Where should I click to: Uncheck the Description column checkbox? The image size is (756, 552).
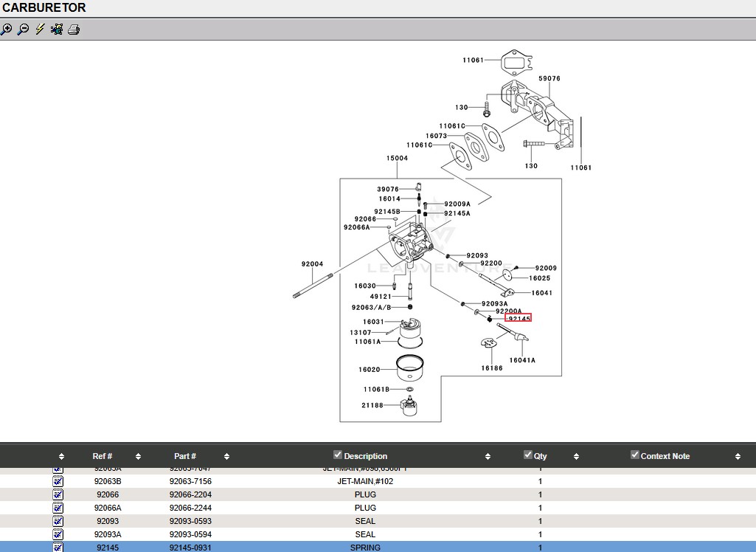click(338, 455)
